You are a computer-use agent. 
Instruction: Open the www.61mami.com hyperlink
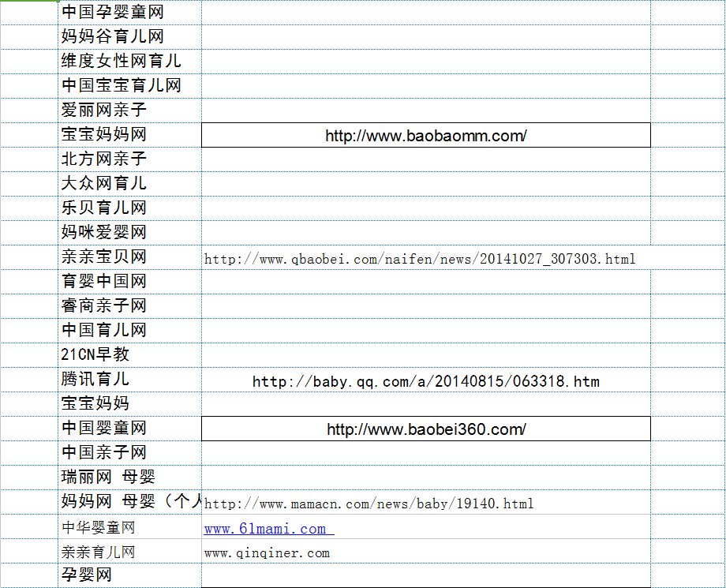(268, 529)
